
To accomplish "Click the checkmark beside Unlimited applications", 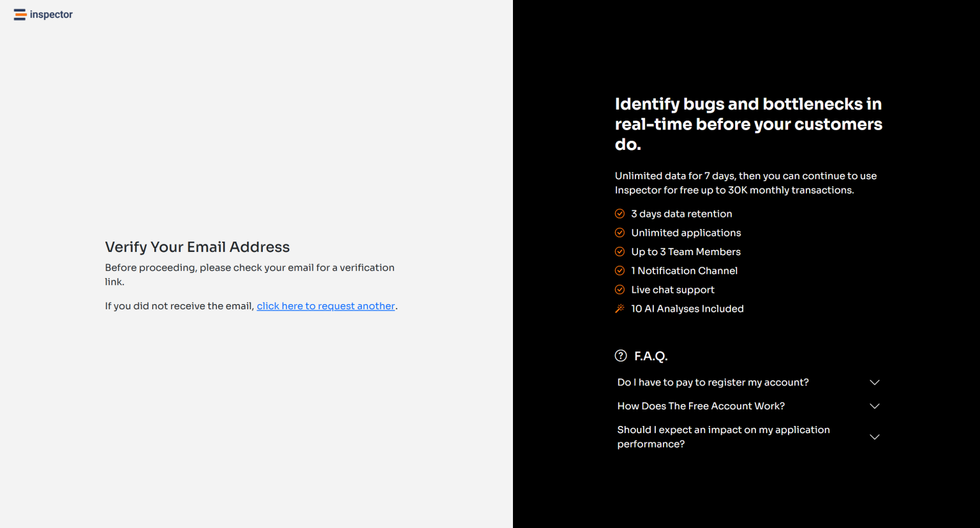I will (620, 233).
